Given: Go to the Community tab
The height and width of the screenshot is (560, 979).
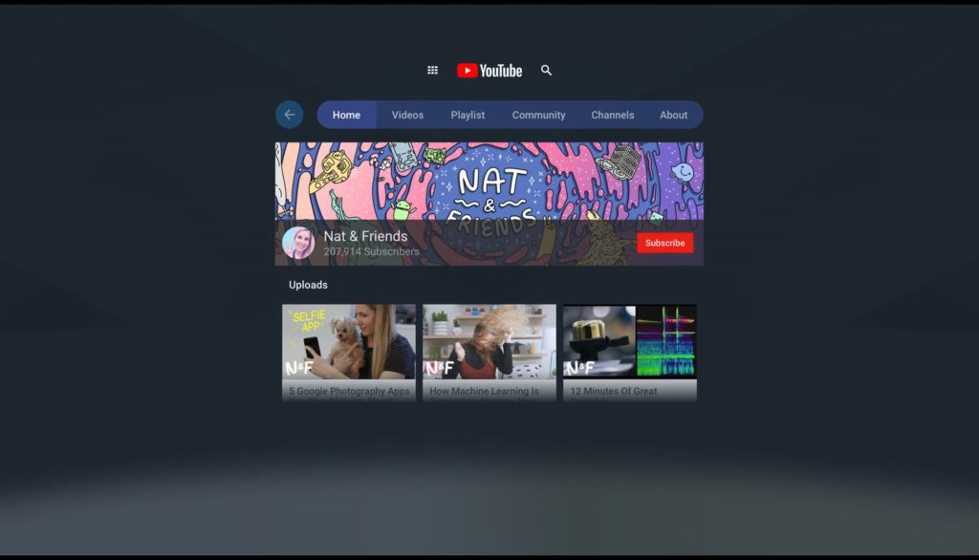Looking at the screenshot, I should pos(538,115).
